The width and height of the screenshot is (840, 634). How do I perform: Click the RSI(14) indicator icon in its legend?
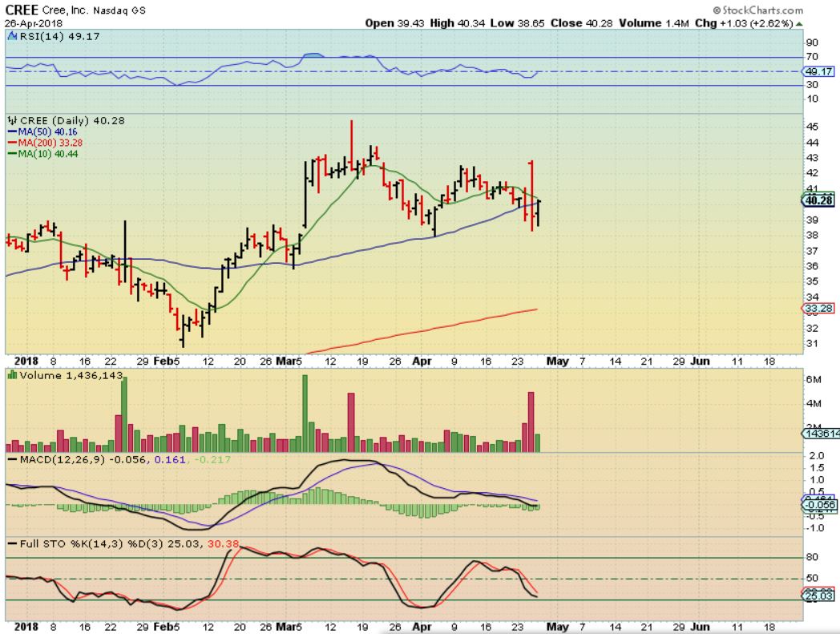(x=13, y=36)
